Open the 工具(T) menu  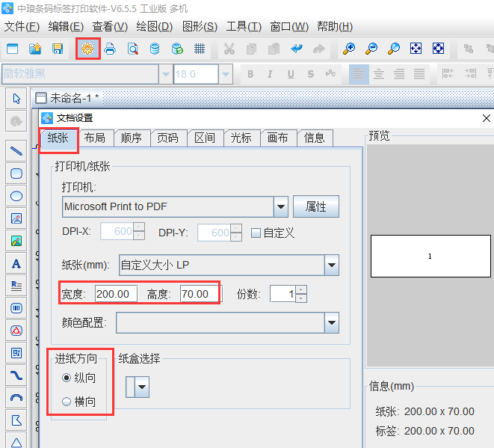[244, 26]
